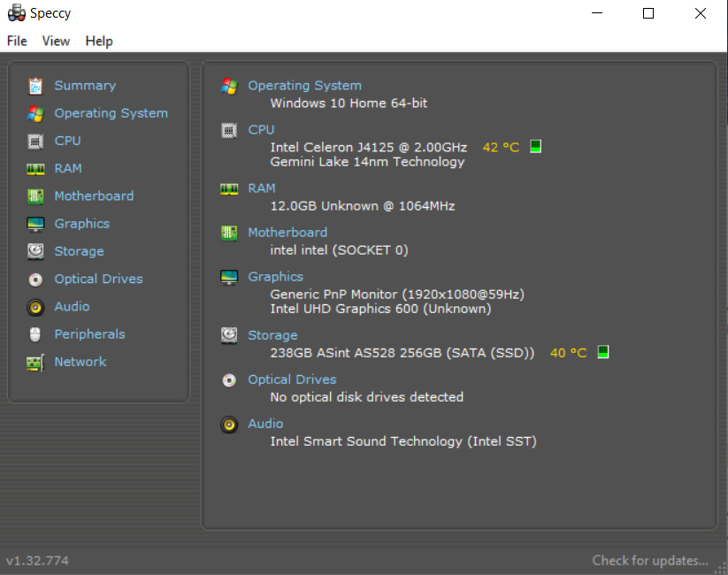Minimize the Speccy window
The image size is (728, 575).
597,13
